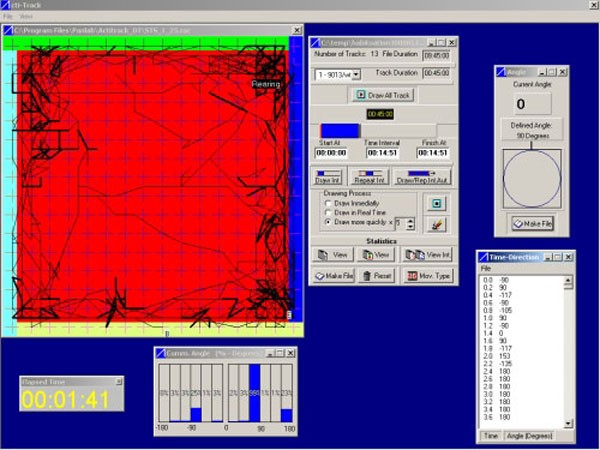Screen dimensions: 600x450
Task: Click the Mov. Type statistics button
Action: point(428,275)
